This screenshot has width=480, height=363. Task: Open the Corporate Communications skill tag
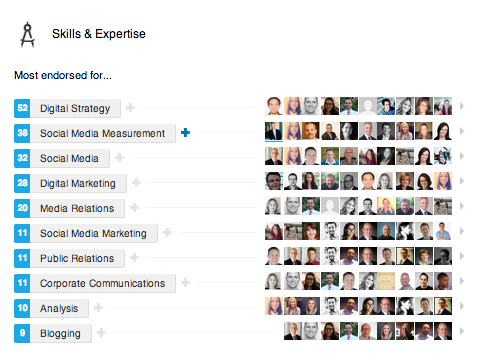103,283
